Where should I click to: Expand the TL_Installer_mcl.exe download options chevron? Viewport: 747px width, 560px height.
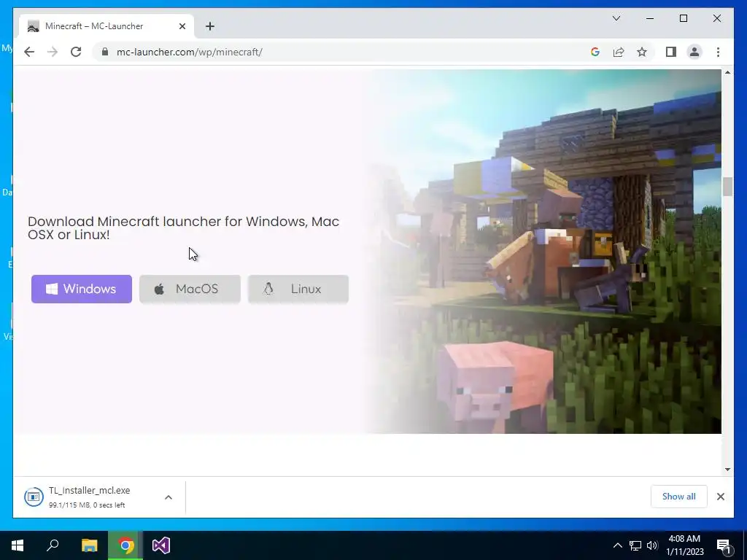[169, 497]
